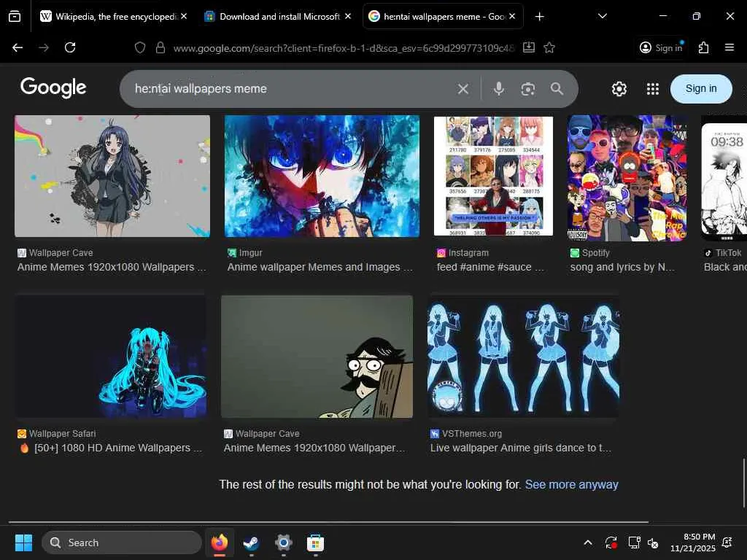Click the Firefox taskbar icon
Screen dimensions: 747x560
220,542
